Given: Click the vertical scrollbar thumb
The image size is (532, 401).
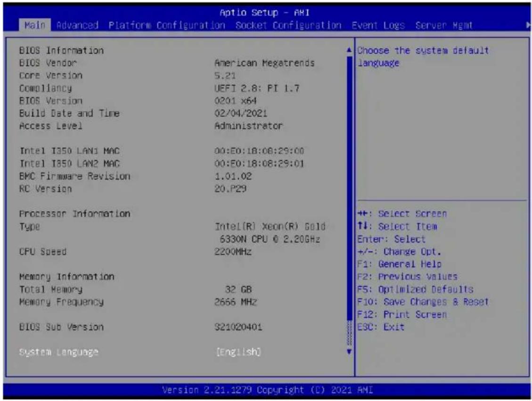Looking at the screenshot, I should [350, 188].
